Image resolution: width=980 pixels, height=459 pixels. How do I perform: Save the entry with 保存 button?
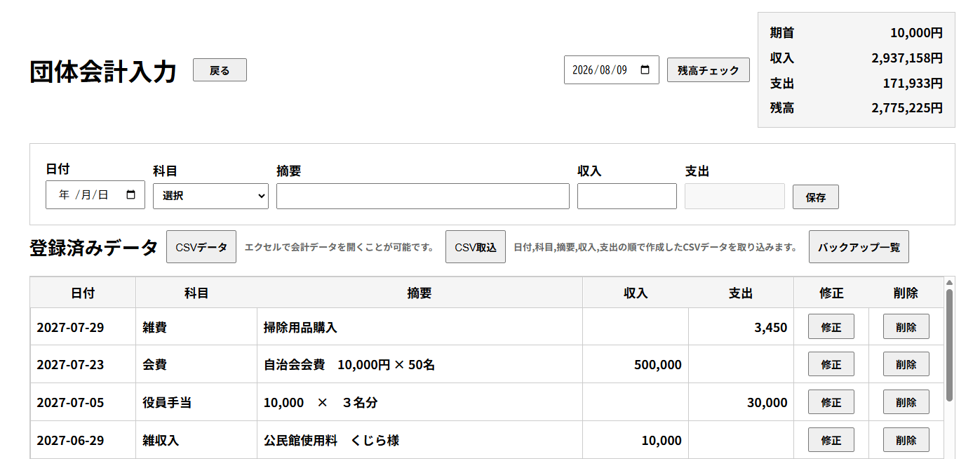(816, 197)
